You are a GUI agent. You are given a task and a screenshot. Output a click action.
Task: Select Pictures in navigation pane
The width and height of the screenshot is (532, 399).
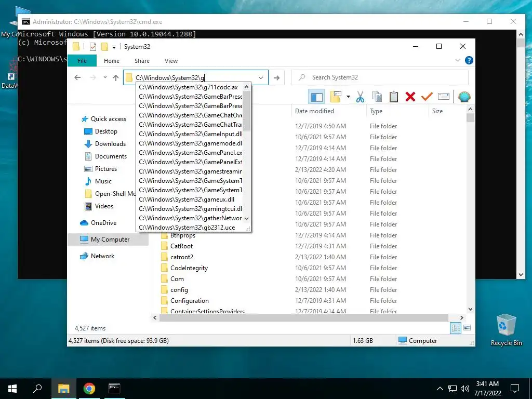pos(101,169)
